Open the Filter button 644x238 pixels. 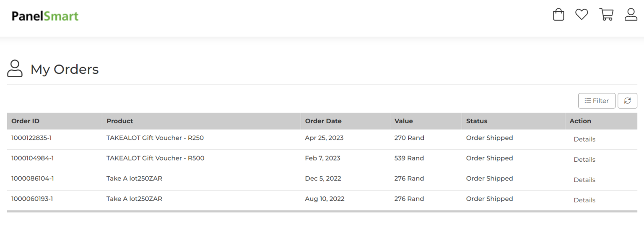pyautogui.click(x=597, y=101)
